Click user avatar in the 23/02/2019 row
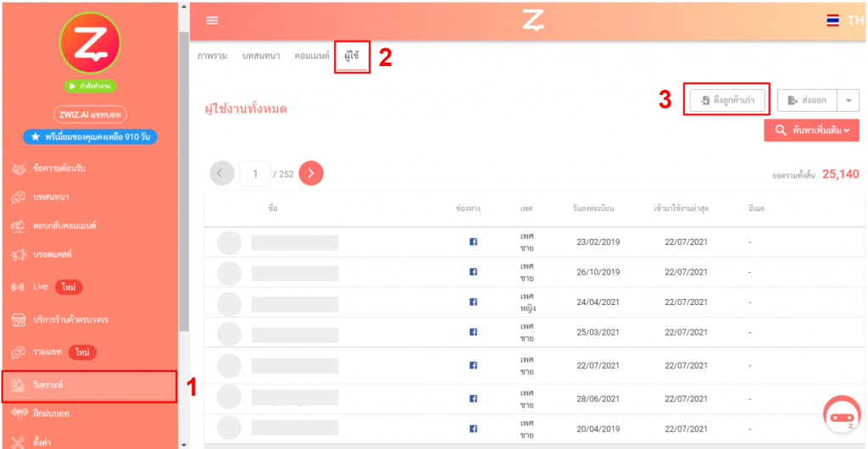The height and width of the screenshot is (449, 868). pos(229,243)
